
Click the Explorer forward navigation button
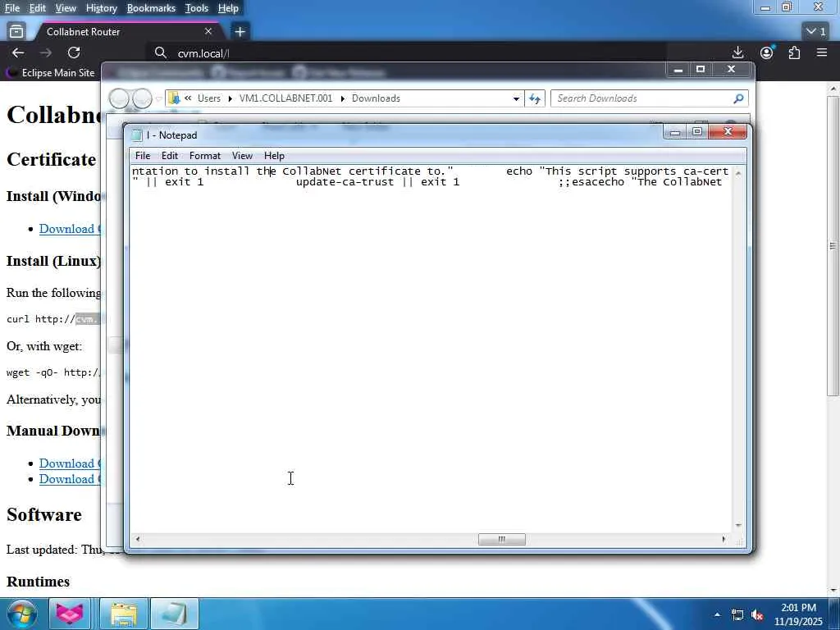(141, 98)
